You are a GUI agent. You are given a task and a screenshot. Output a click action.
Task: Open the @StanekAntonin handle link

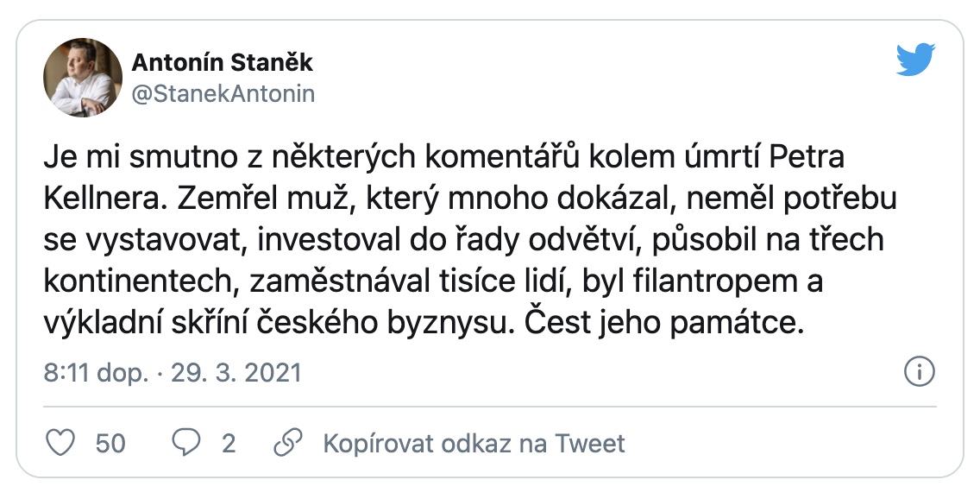click(x=223, y=93)
